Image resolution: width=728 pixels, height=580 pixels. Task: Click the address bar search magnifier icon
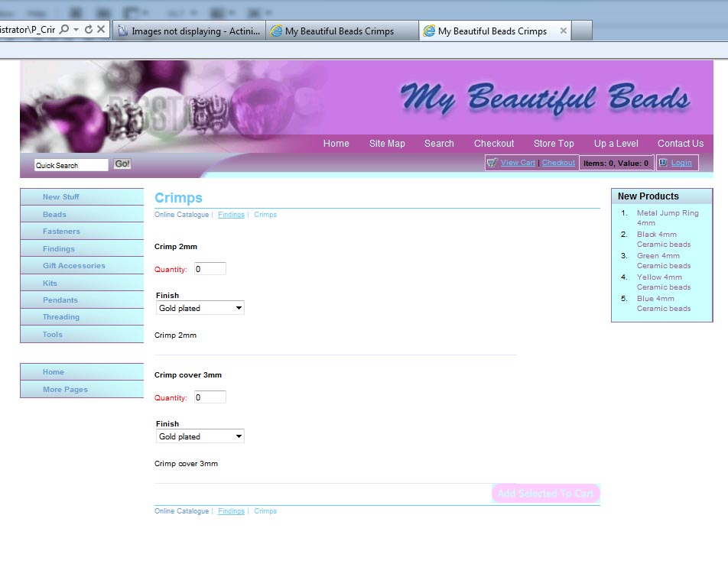pyautogui.click(x=64, y=30)
